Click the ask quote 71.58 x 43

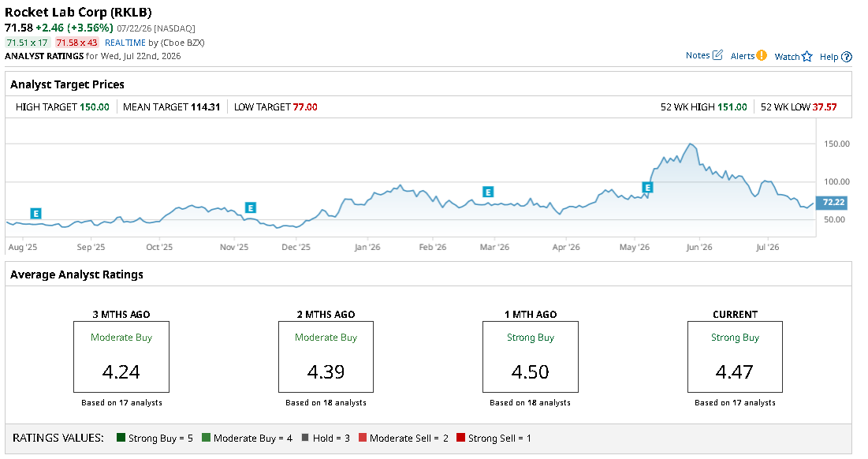pyautogui.click(x=77, y=43)
